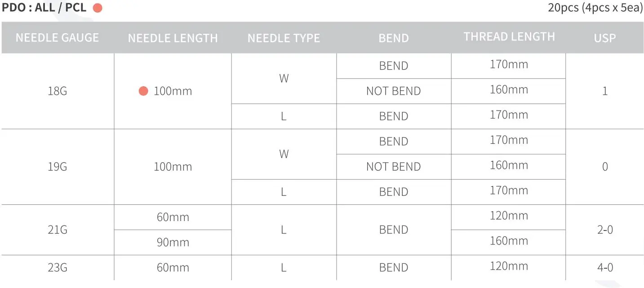Screen dimensions: 644x288
Task: Select the 90mm needle length cell
Action: [x=173, y=243]
